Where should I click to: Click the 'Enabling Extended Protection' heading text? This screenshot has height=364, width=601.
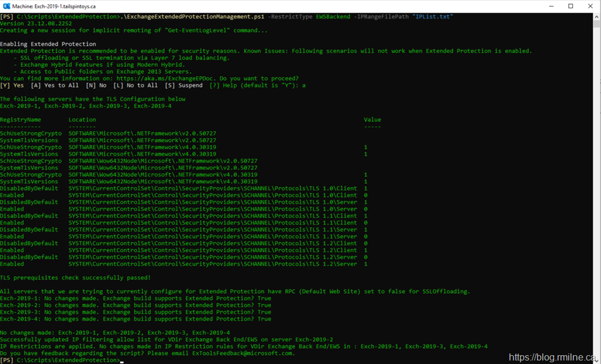[48, 45]
